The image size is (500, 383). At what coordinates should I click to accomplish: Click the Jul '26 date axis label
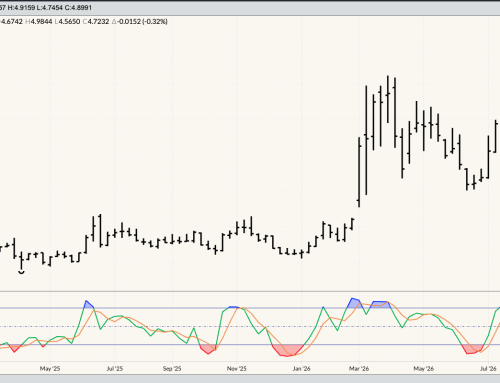coord(488,369)
